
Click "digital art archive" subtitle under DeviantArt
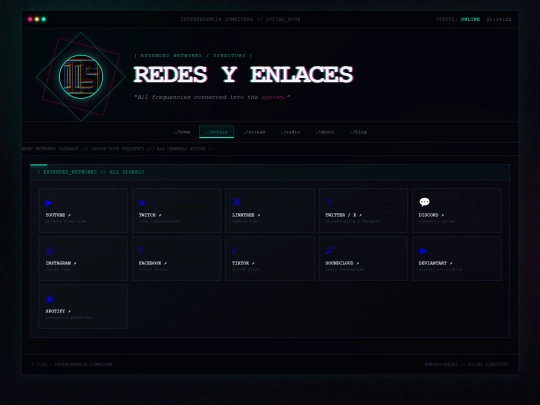click(x=440, y=270)
